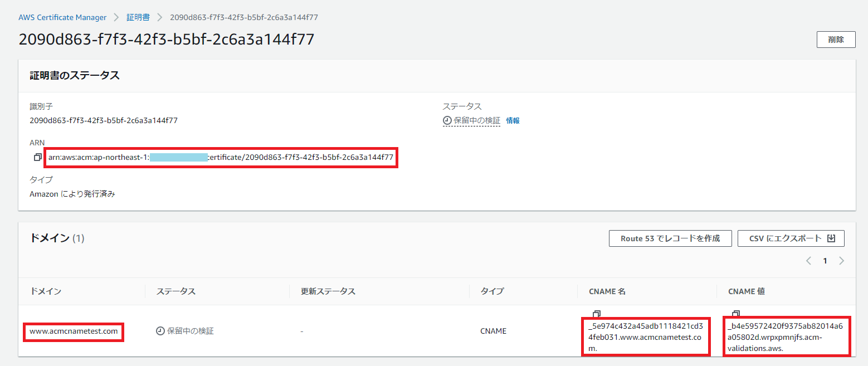Select page 1 in pagination
Screen dimensions: 868x366
click(x=825, y=260)
